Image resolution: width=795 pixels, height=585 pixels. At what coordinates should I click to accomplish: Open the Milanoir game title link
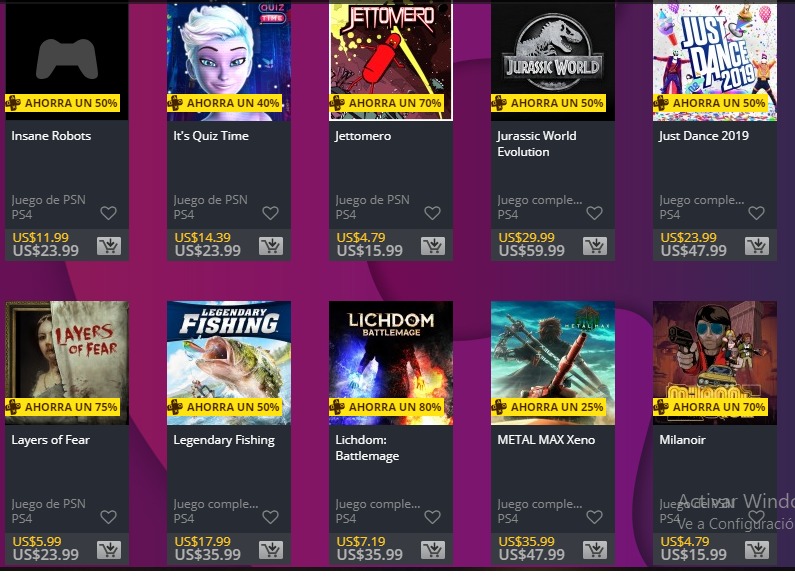(682, 440)
